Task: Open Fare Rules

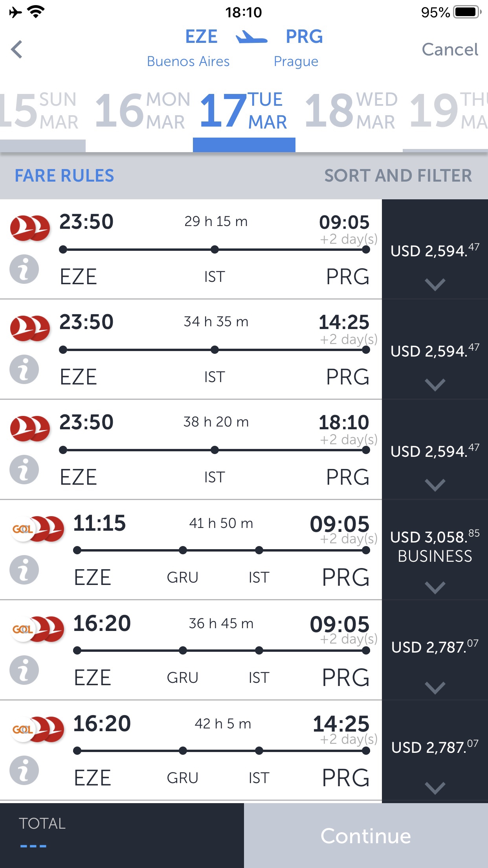Action: (x=64, y=176)
